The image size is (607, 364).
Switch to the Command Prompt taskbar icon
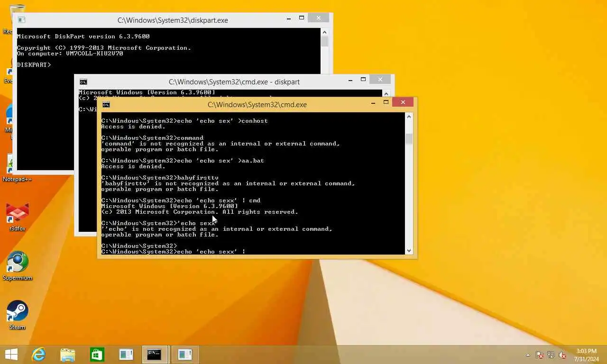tap(155, 355)
